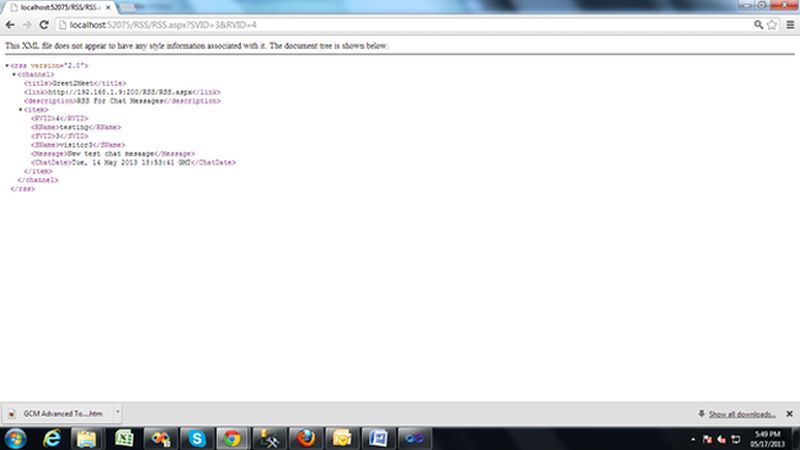Open Firefox from the taskbar
800x450 pixels.
point(306,439)
